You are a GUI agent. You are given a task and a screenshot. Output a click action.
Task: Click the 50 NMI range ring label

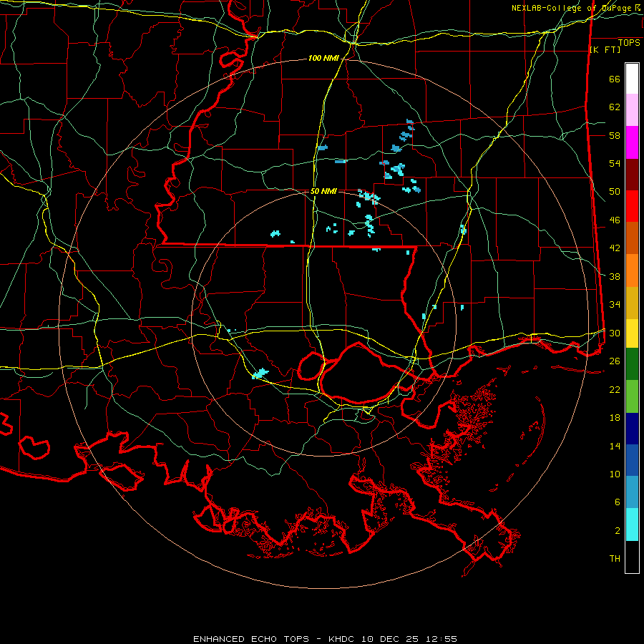click(x=323, y=191)
